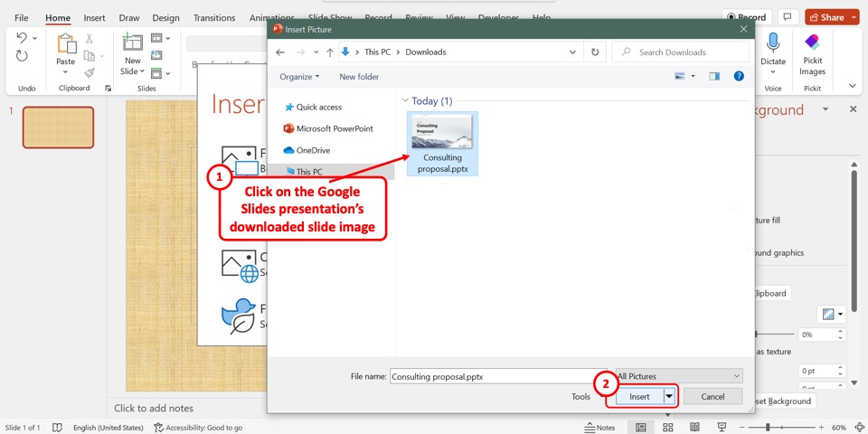Switch to the Draw tab

(x=129, y=18)
